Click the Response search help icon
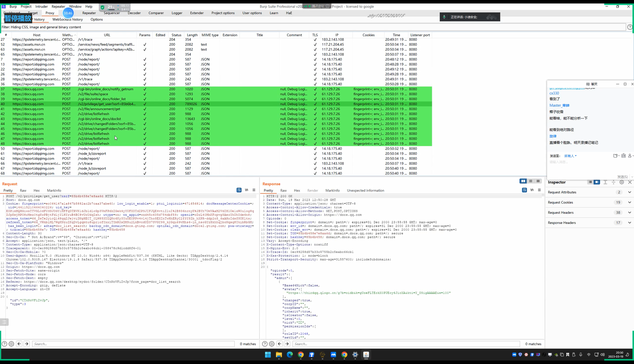Screen dimensions: 634x364 265,344
